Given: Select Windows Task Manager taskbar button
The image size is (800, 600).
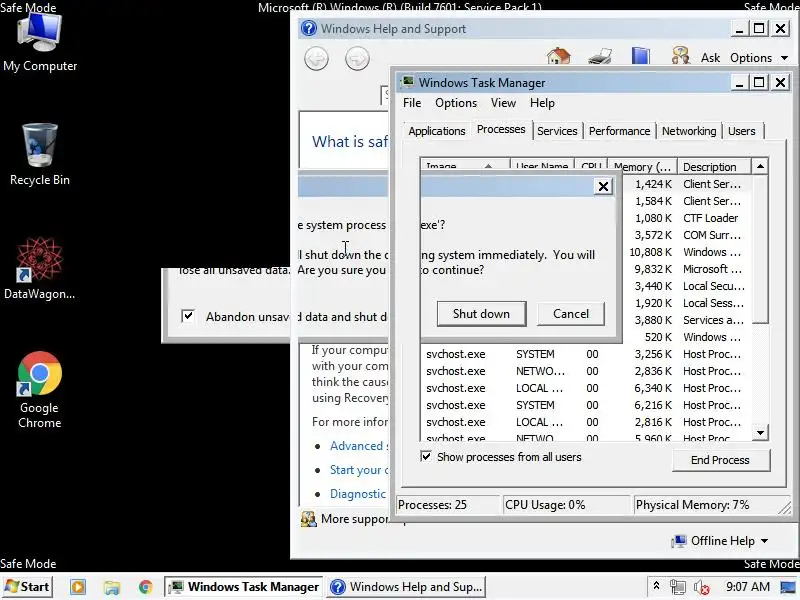Looking at the screenshot, I should (244, 587).
